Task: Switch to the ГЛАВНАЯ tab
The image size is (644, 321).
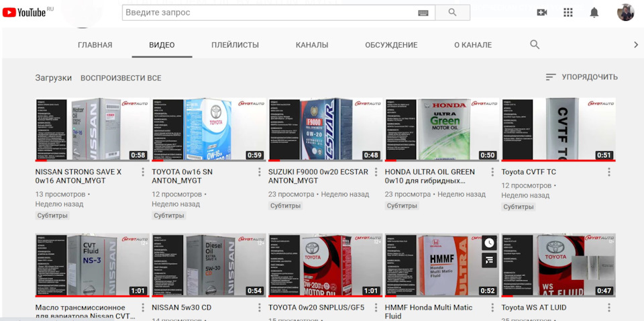Action: tap(95, 45)
